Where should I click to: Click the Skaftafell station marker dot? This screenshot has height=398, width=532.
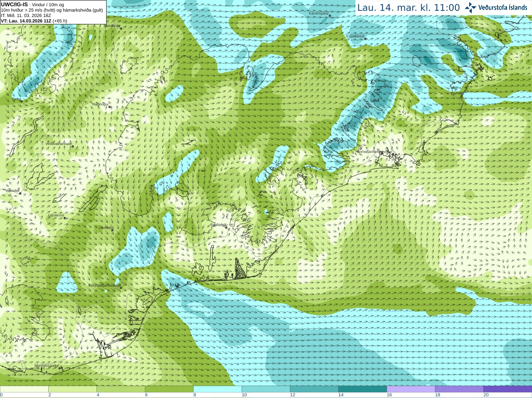[227, 227]
